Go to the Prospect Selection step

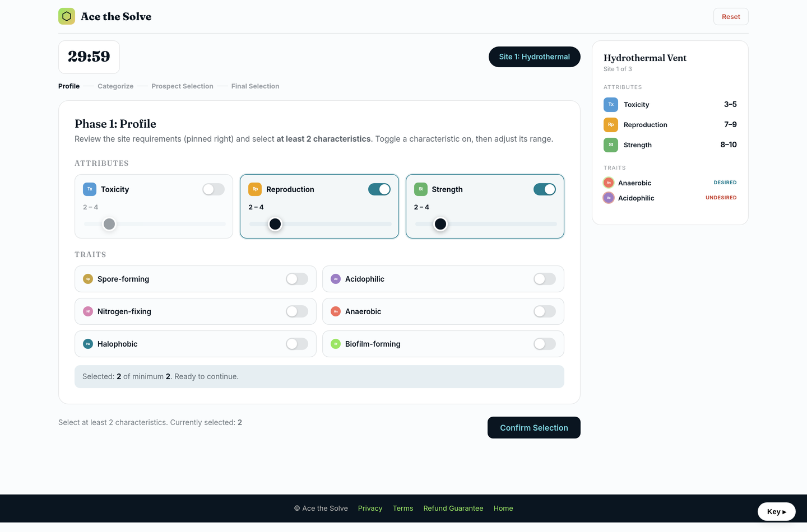182,86
